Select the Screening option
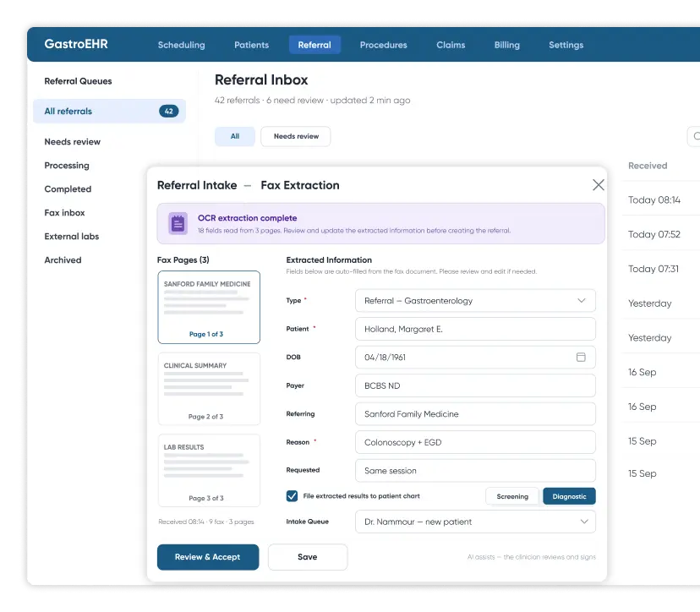The height and width of the screenshot is (612, 700). (x=512, y=496)
